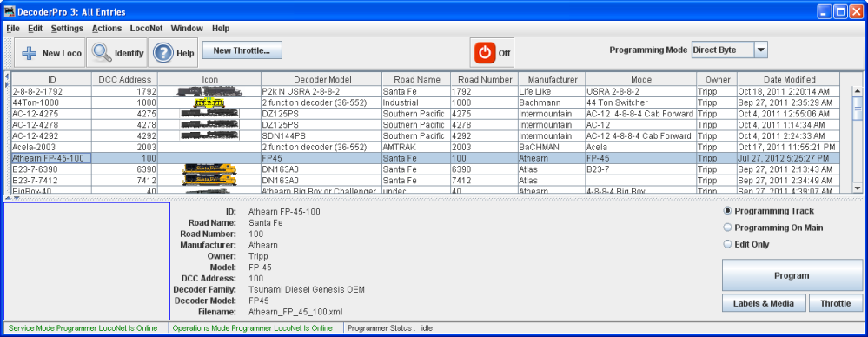Select the Athearn FP-45-100 roster entry
This screenshot has height=337, width=868.
coord(426,158)
